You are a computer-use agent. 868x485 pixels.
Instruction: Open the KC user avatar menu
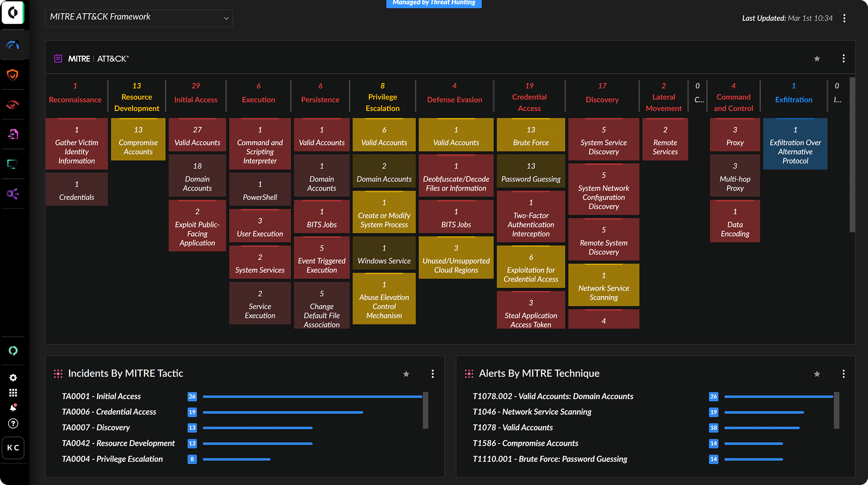click(x=13, y=448)
